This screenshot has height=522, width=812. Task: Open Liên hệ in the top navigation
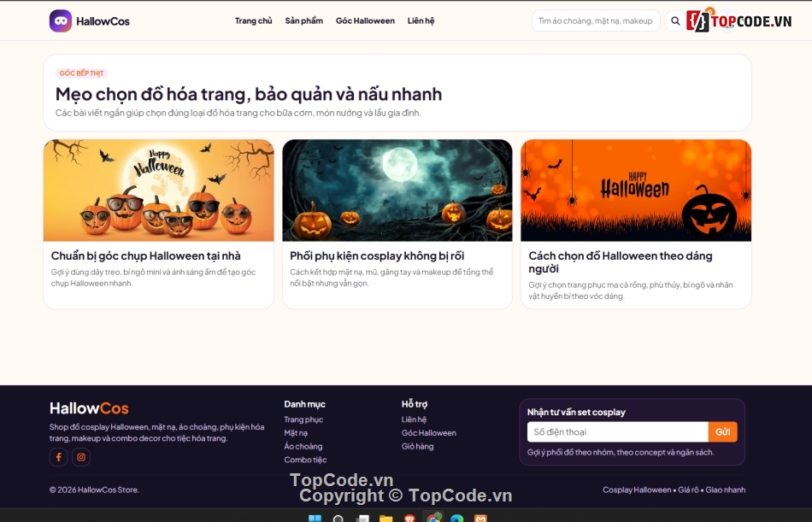(x=421, y=21)
